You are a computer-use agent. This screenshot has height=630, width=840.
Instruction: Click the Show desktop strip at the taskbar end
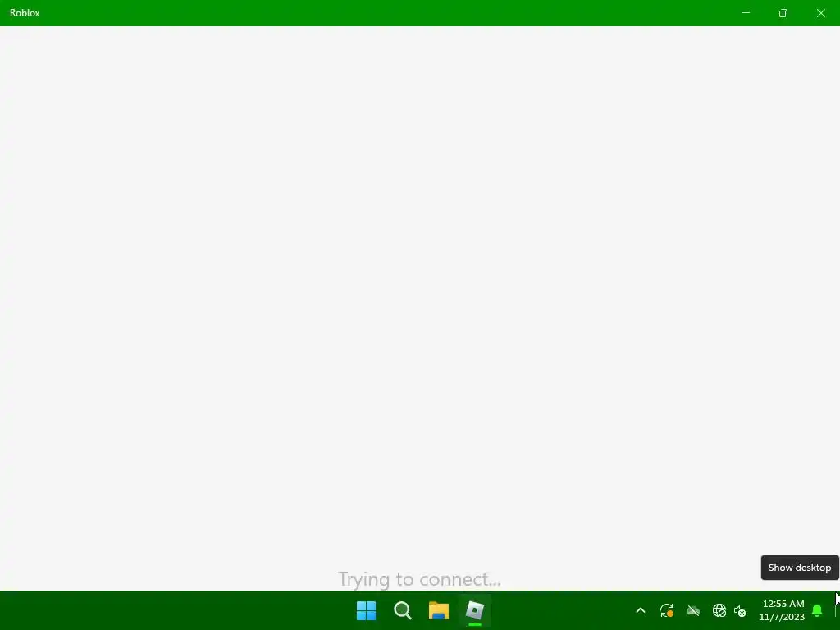point(836,610)
